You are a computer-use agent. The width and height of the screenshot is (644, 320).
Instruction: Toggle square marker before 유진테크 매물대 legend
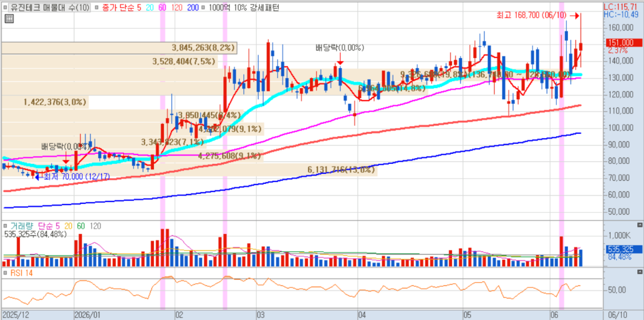pos(6,7)
